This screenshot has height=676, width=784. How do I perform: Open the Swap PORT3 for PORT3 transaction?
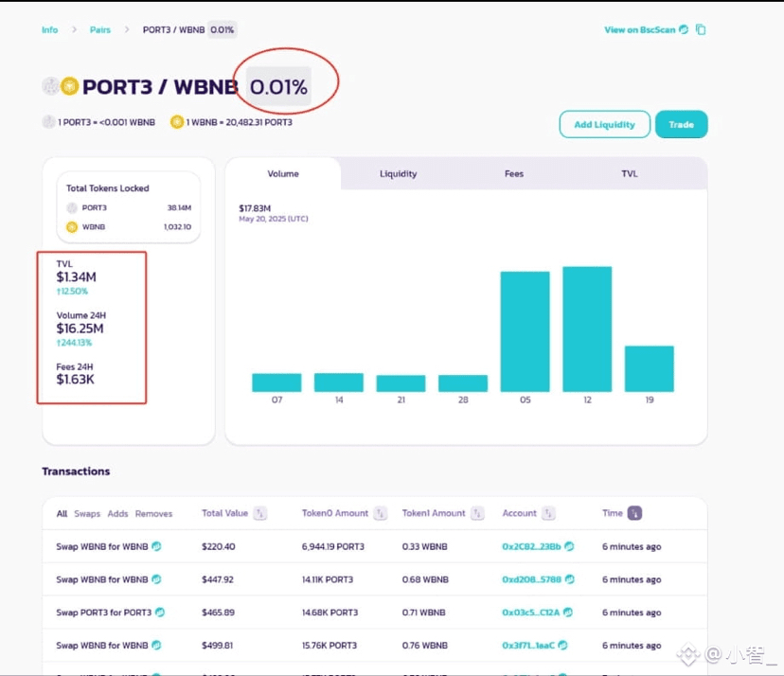103,613
